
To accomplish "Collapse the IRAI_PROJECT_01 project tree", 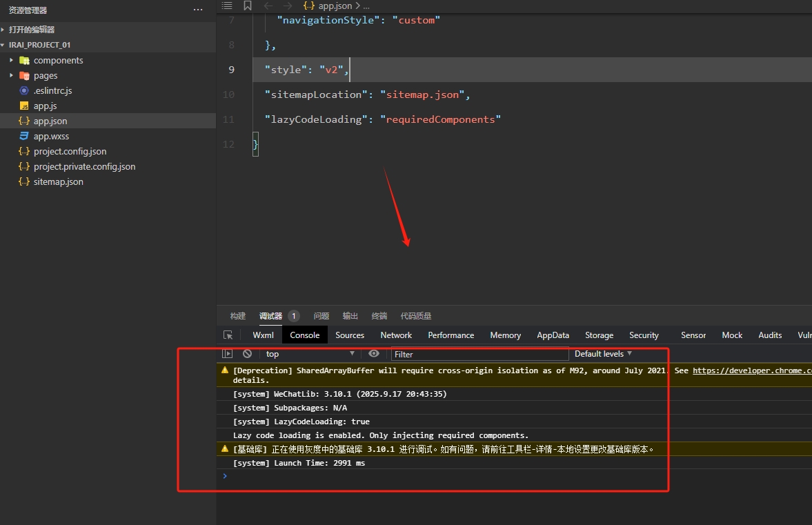I will [x=39, y=45].
